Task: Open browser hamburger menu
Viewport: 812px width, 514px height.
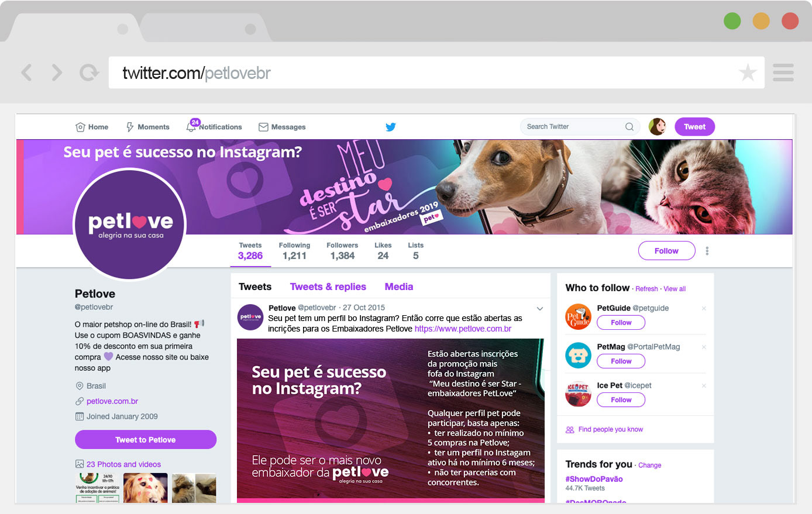Action: point(783,73)
